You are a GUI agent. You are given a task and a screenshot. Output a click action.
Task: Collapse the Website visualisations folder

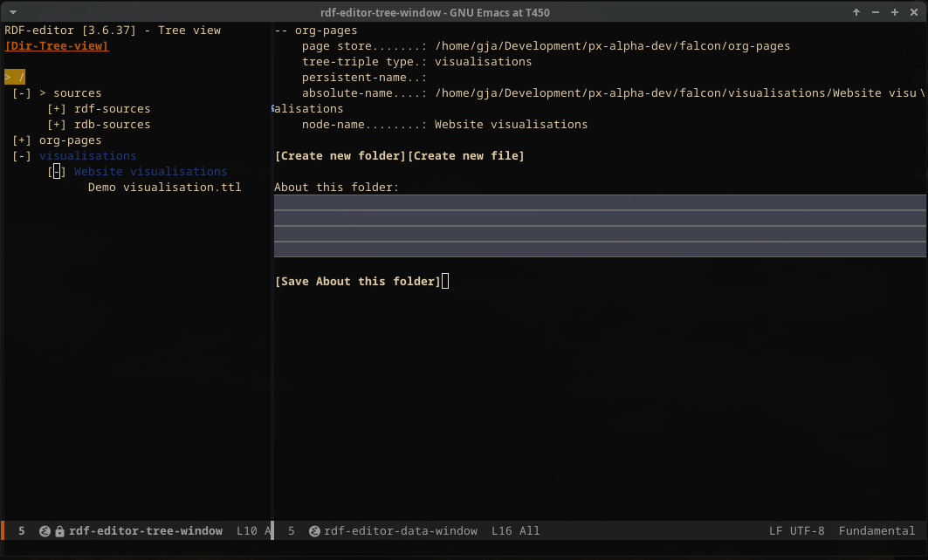[x=57, y=172]
